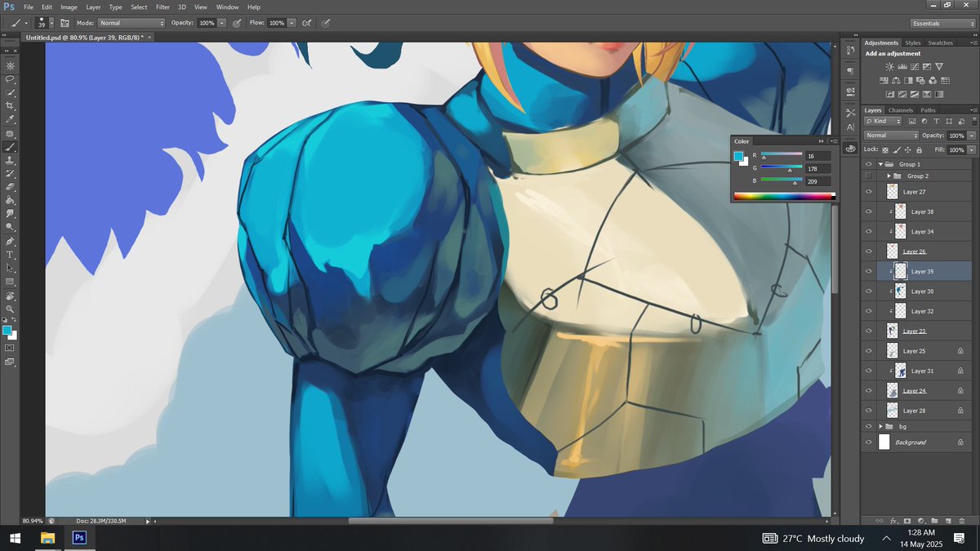Open Paragraph panel icon in dock
The height and width of the screenshot is (551, 980).
[x=850, y=71]
